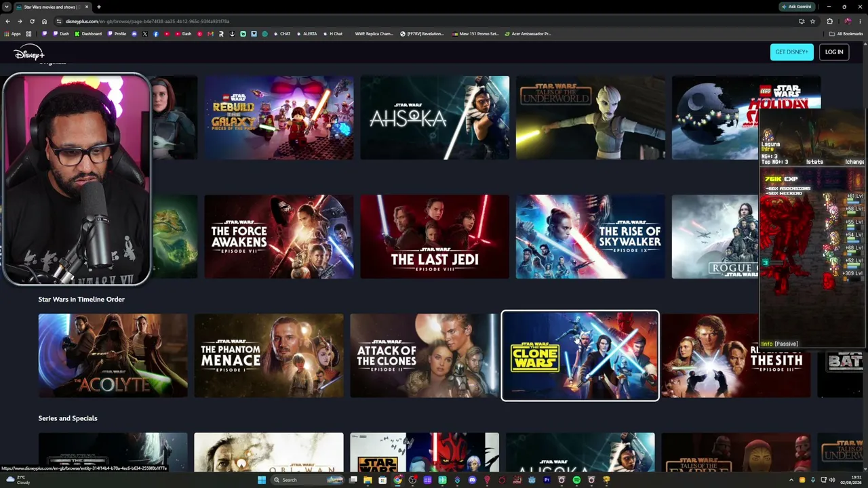Open Attack of the Clones thumbnail

425,355
